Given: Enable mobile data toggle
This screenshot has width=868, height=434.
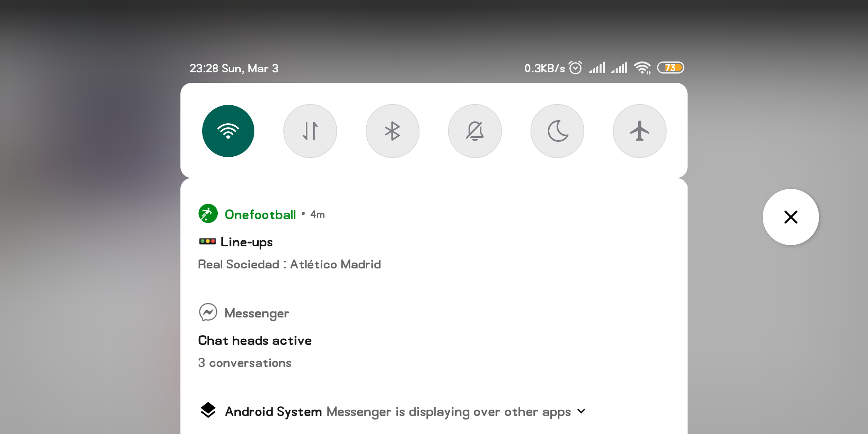Looking at the screenshot, I should [310, 131].
